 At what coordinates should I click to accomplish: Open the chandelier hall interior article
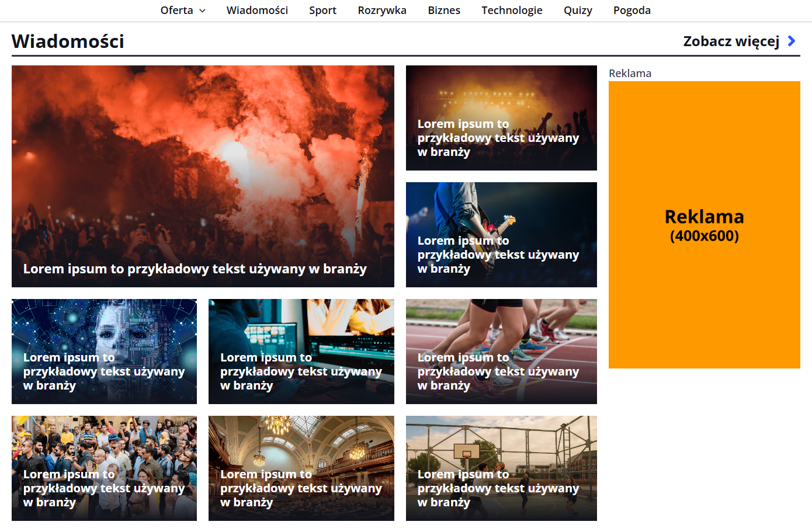pyautogui.click(x=301, y=468)
